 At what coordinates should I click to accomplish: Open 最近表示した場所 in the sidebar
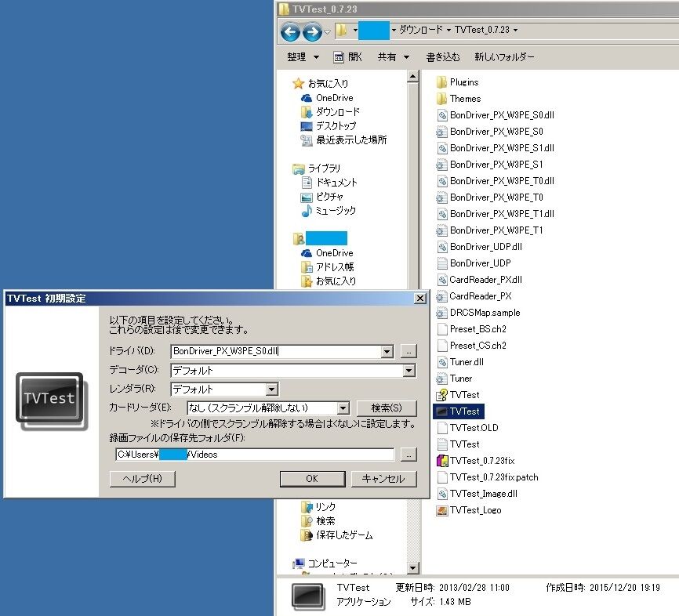344,140
